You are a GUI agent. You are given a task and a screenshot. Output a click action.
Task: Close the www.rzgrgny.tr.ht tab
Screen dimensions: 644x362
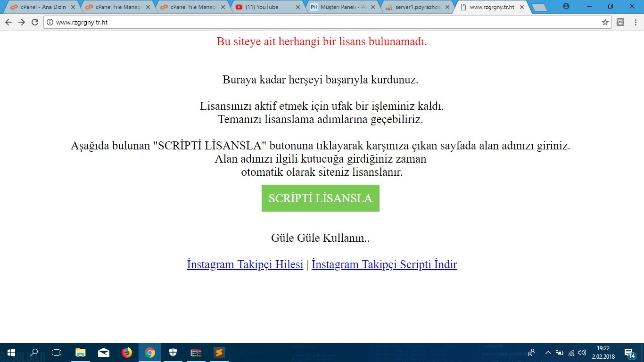point(521,7)
